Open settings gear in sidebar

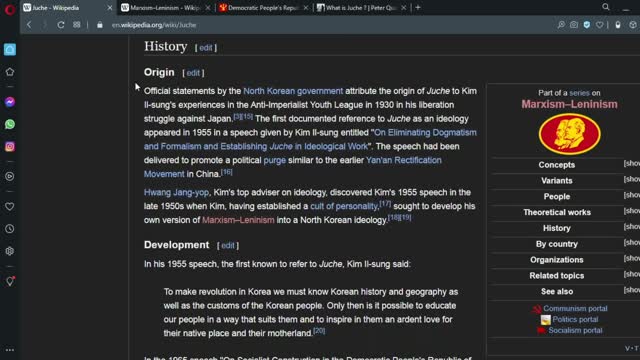[x=10, y=251]
